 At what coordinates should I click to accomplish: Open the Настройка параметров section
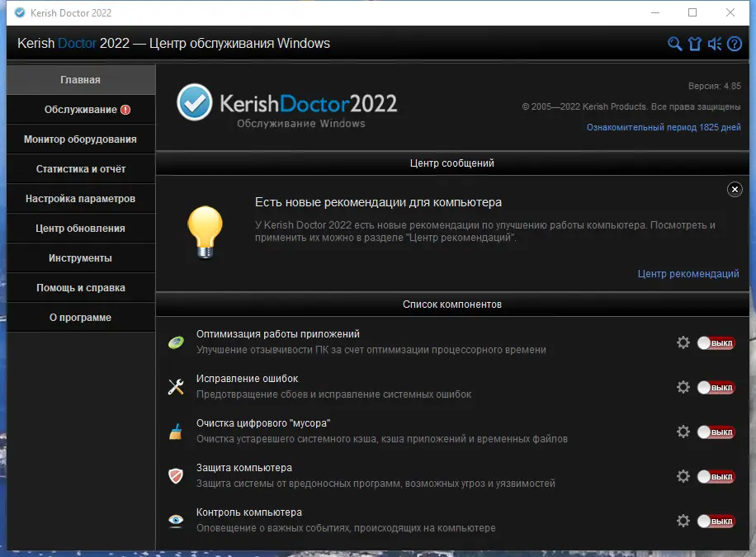[x=80, y=198]
